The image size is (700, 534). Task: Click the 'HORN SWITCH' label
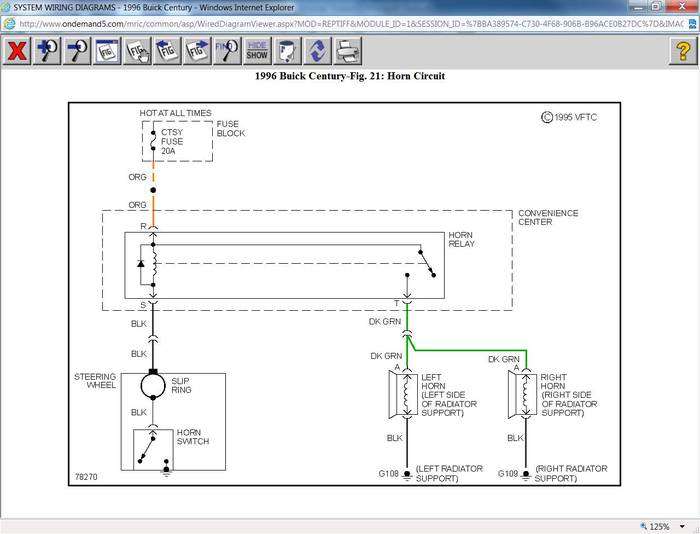(x=192, y=437)
